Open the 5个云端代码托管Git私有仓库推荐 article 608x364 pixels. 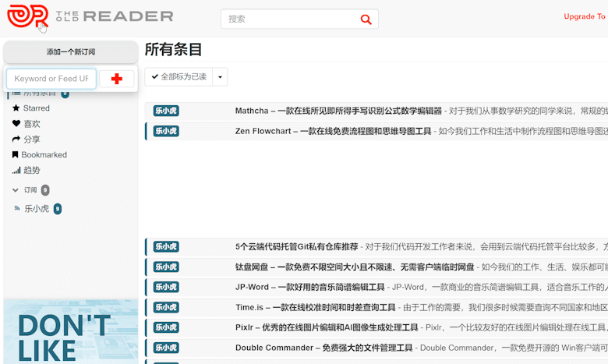tap(297, 246)
